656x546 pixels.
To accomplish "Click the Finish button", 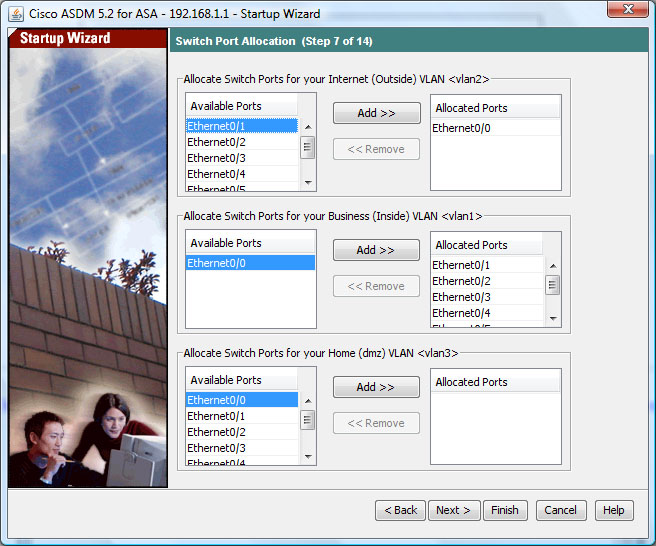I will click(x=505, y=510).
